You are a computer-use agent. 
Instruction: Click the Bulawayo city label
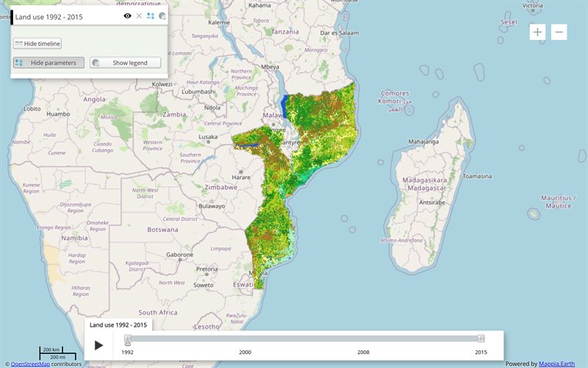[x=212, y=206]
